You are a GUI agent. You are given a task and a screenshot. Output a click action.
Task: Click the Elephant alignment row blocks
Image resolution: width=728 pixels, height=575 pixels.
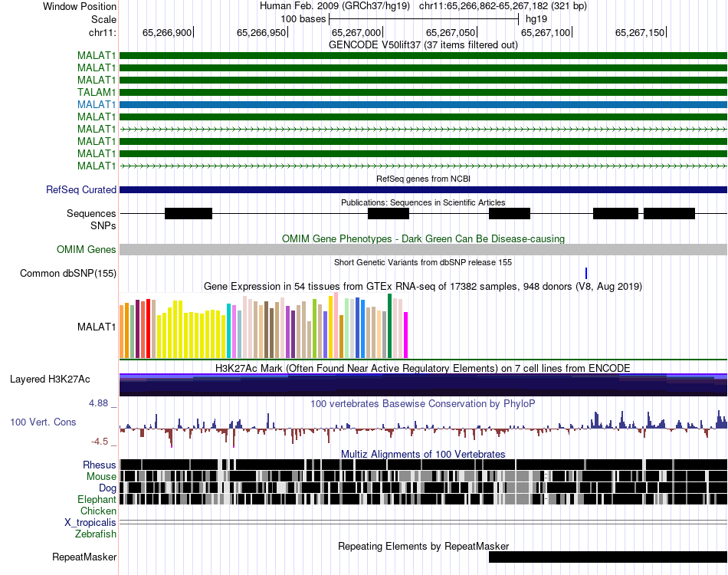[424, 499]
